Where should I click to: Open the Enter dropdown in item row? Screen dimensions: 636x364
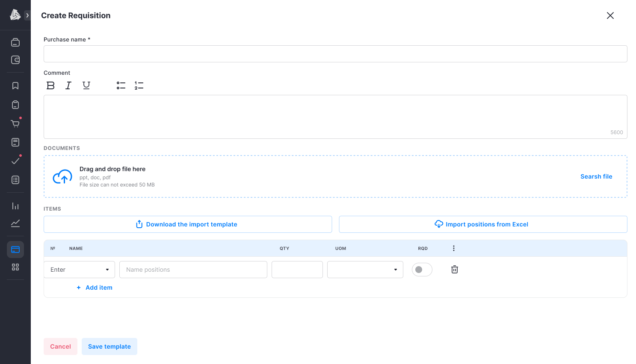(80, 270)
